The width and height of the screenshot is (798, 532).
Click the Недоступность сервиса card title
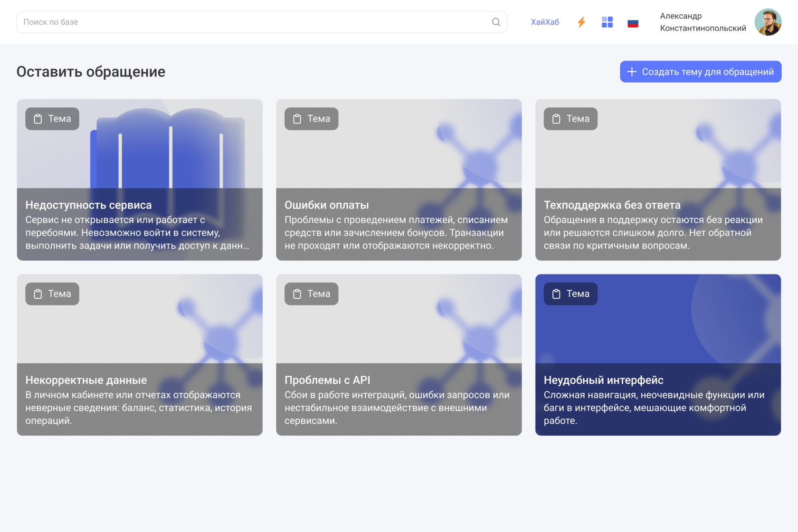(88, 205)
